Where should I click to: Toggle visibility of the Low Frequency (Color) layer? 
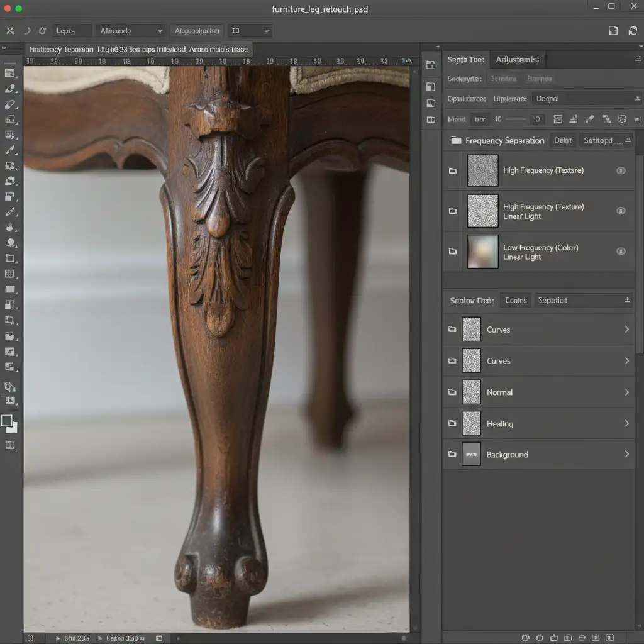click(621, 252)
